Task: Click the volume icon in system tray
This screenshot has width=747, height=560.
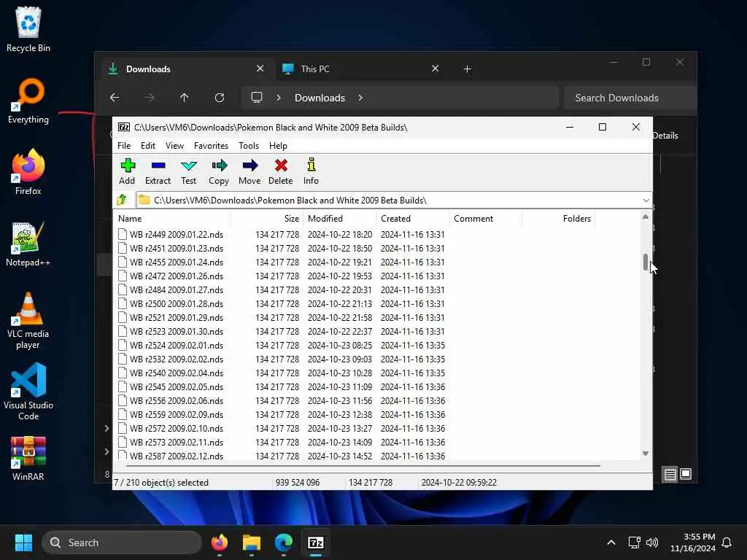Action: click(652, 542)
